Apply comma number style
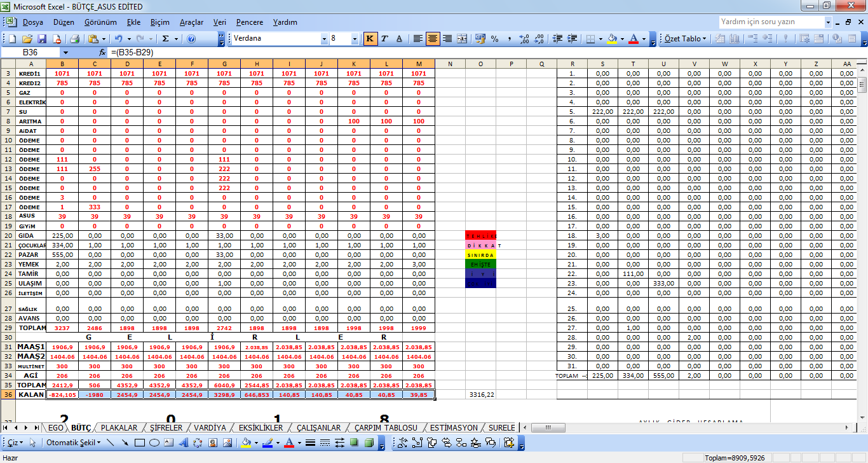The width and height of the screenshot is (868, 463). [x=510, y=39]
